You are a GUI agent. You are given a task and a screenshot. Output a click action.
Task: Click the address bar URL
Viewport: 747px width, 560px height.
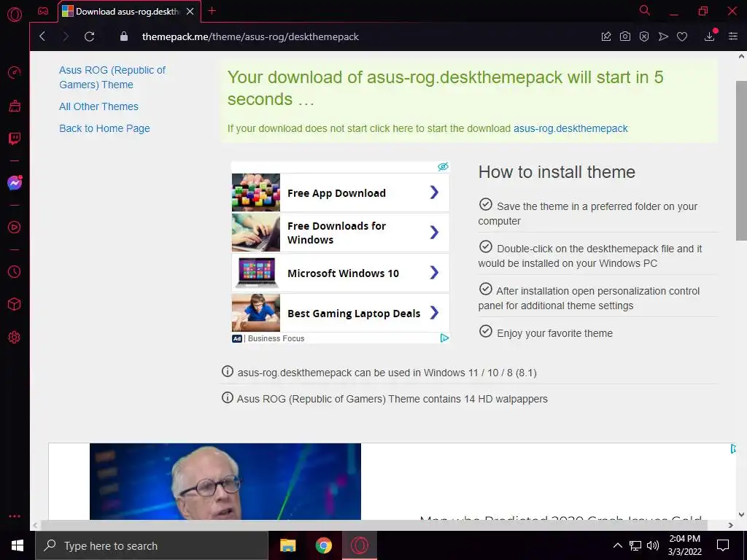[x=250, y=36]
